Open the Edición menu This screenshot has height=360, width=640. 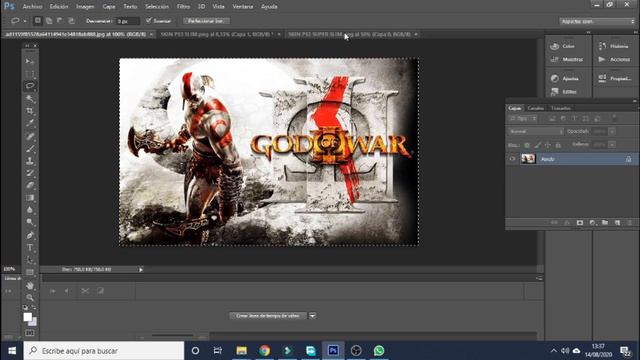[x=59, y=7]
